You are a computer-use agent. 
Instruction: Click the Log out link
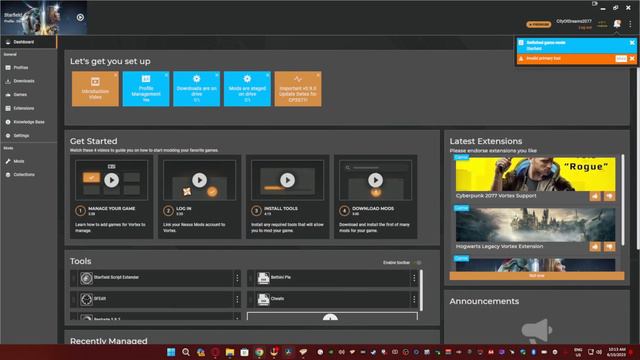pyautogui.click(x=585, y=27)
